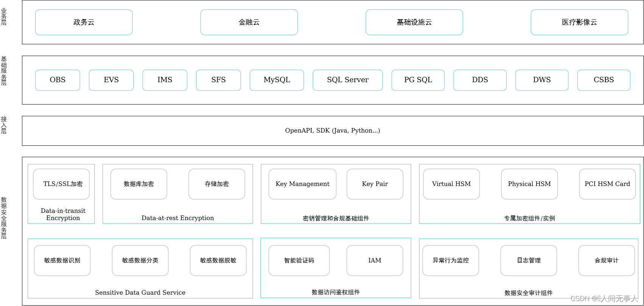Click the 数据安全服务层 vertical layer label
This screenshot has width=644, height=306.
point(4,218)
